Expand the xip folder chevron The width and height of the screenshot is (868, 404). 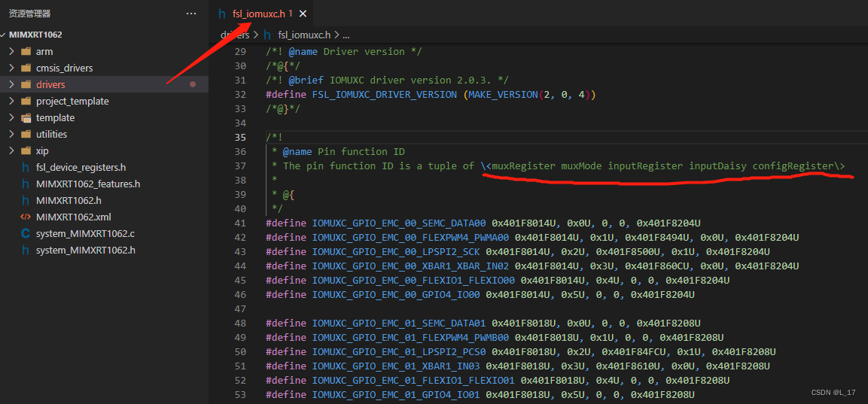(x=11, y=151)
